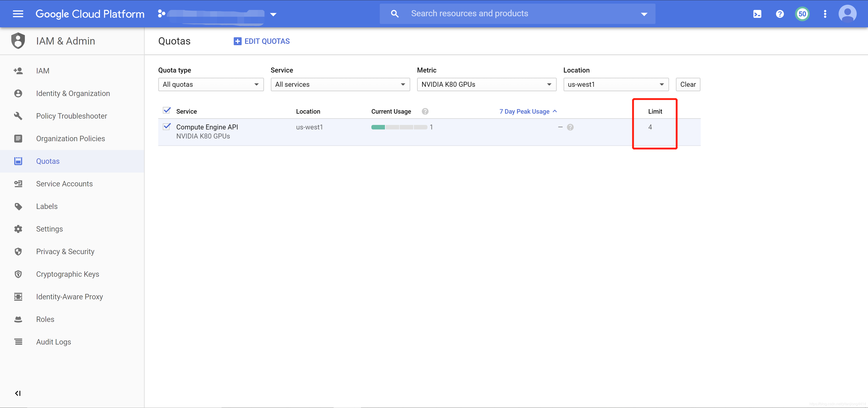868x408 pixels.
Task: Open Identity-Aware Proxy page
Action: pos(72,297)
